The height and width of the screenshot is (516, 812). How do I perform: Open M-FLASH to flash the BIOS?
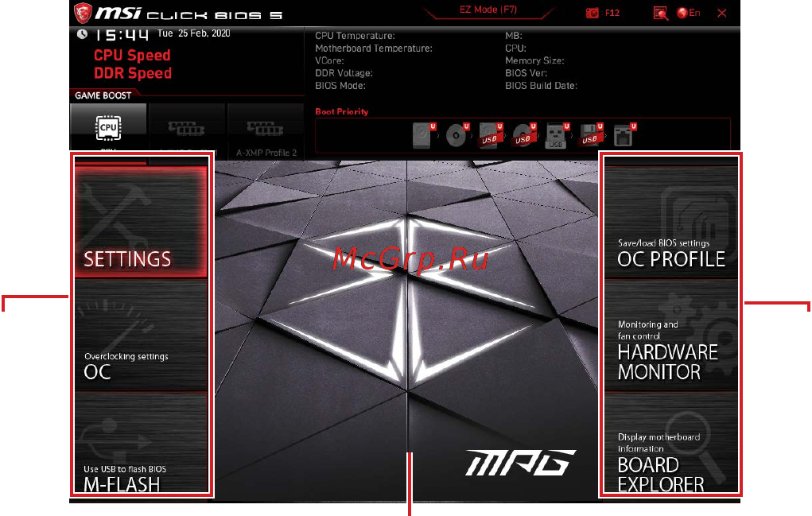141,443
